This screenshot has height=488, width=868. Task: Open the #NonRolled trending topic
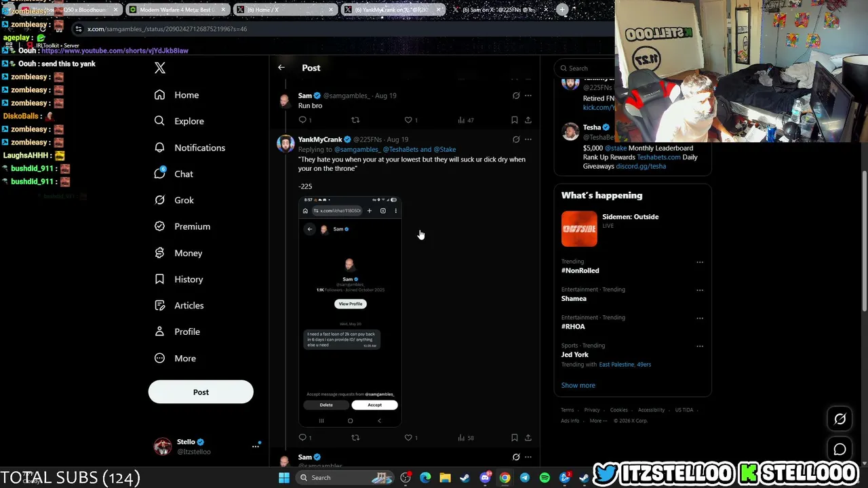(580, 270)
